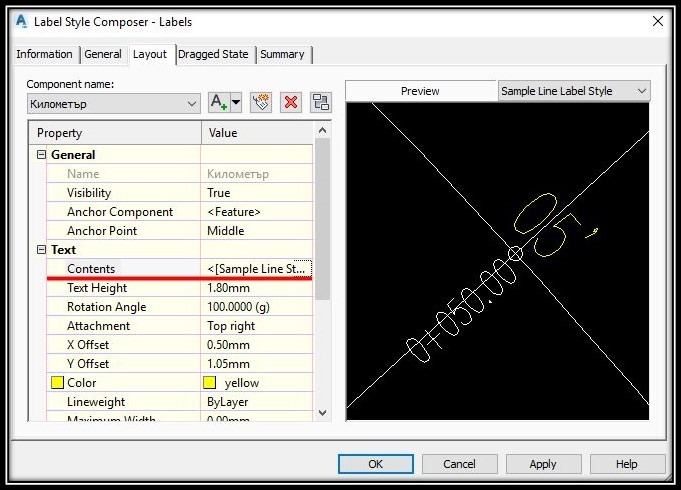The image size is (681, 490).
Task: Click the Create Text Component icon
Action: tap(219, 103)
